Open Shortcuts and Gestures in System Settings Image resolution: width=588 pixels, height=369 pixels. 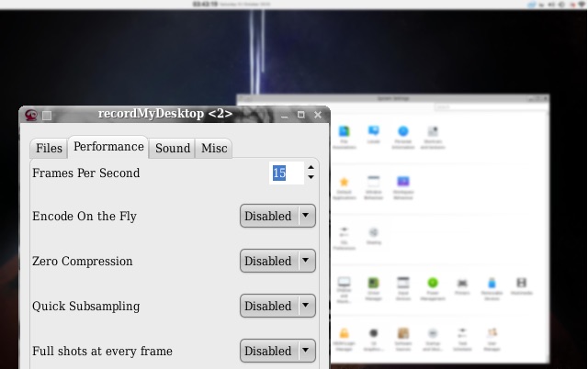[x=433, y=137]
